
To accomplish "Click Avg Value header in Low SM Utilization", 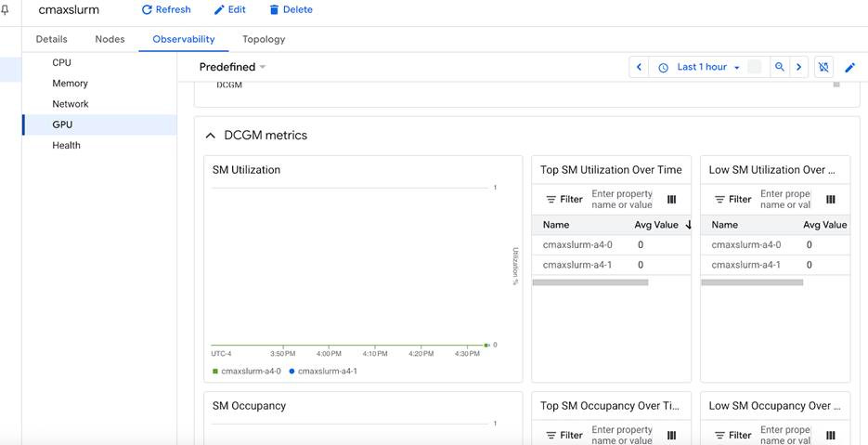I will (x=824, y=225).
